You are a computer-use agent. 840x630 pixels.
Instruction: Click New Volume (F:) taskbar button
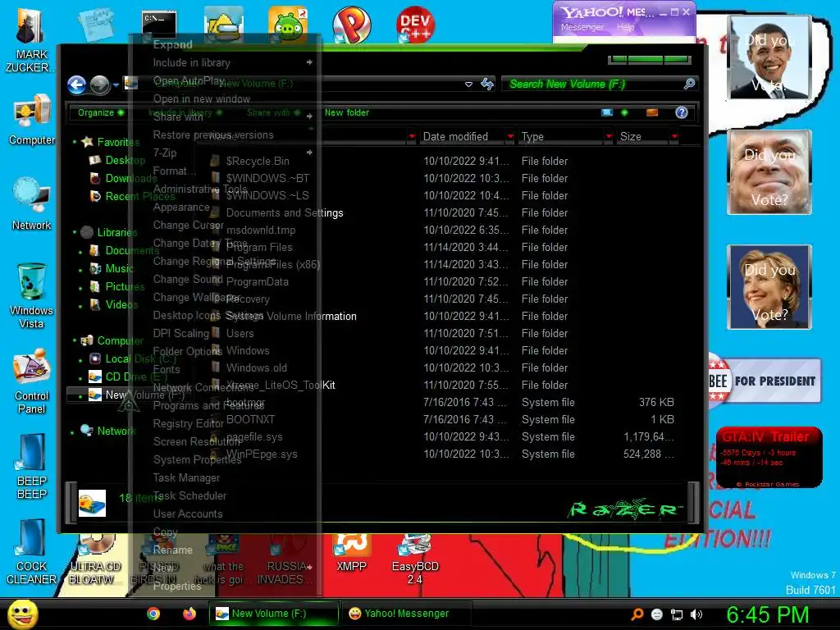[274, 614]
